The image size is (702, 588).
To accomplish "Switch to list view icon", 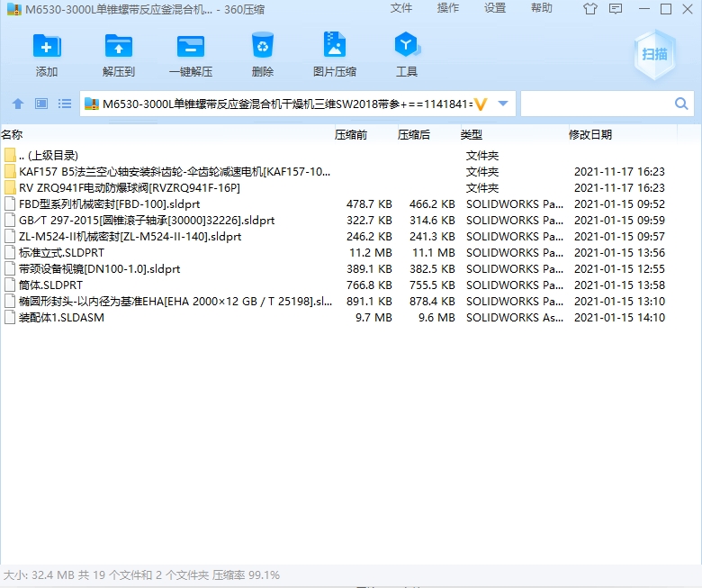I will [x=65, y=104].
